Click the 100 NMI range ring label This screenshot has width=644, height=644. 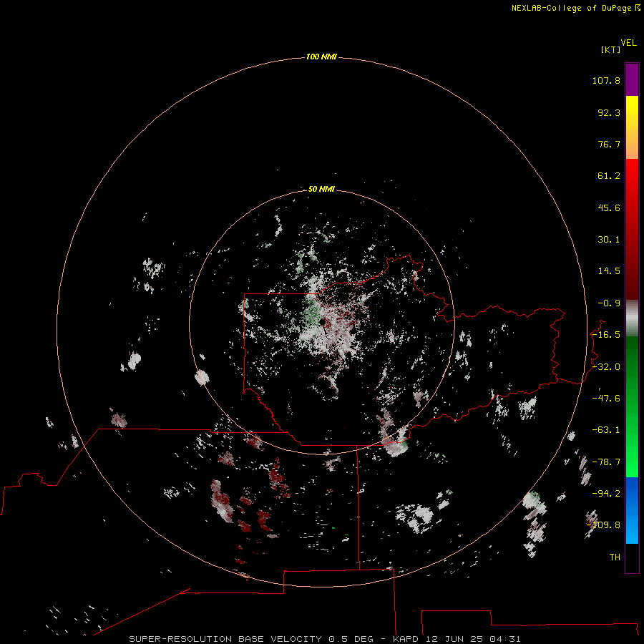click(321, 57)
